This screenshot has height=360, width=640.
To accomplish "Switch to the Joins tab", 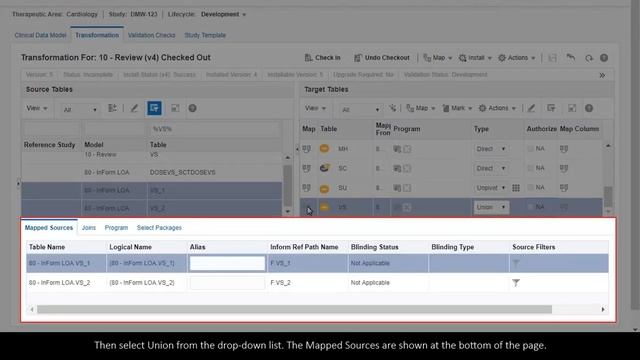I will tap(89, 228).
